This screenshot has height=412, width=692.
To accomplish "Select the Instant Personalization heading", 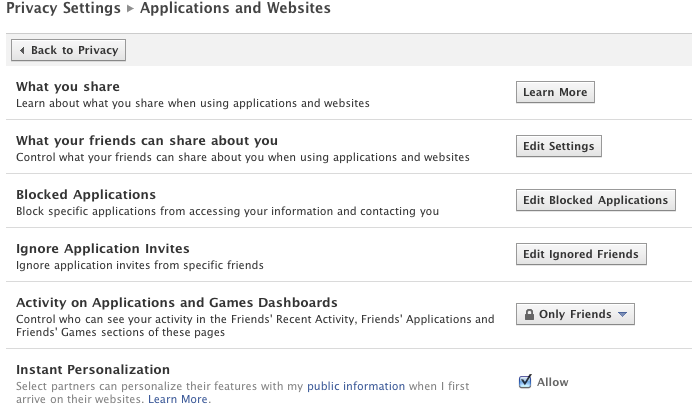I will tap(93, 370).
